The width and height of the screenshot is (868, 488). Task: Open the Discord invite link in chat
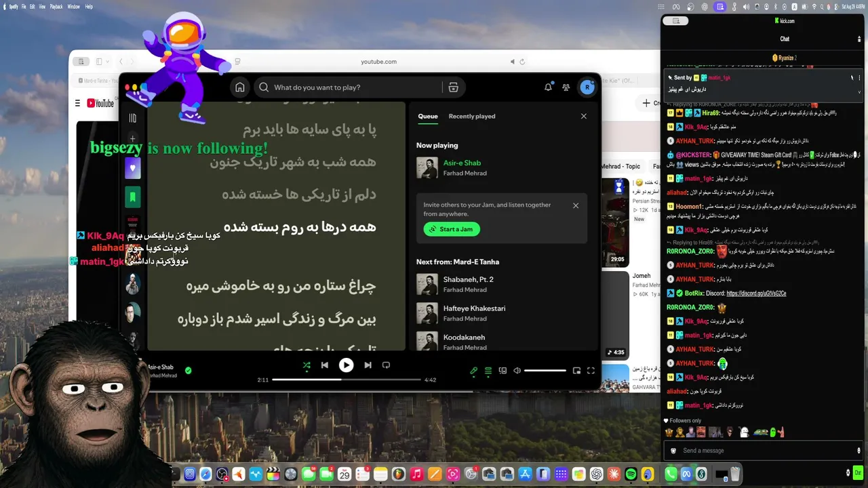(756, 293)
